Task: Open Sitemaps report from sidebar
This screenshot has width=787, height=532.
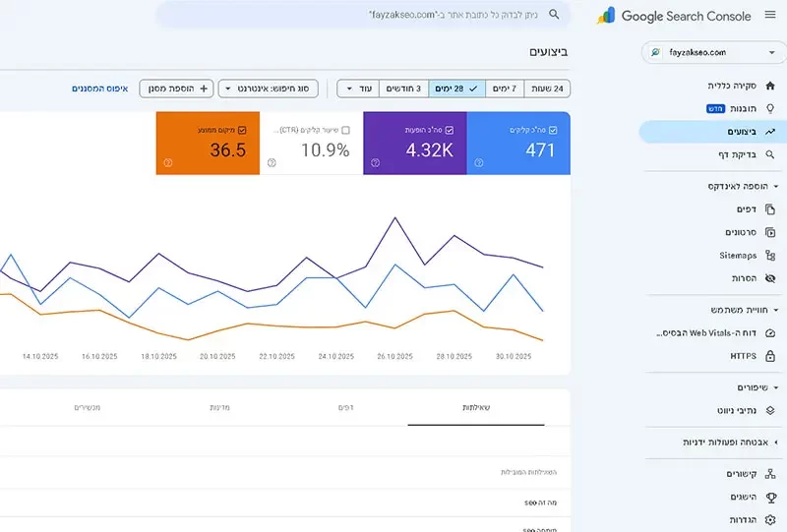Action: tap(769, 256)
